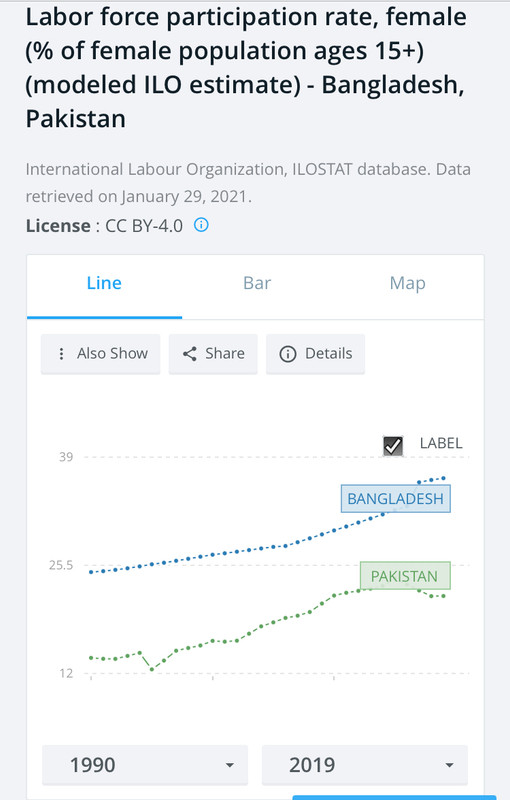
Task: Click the lowest dip on Pakistan's line
Action: (x=152, y=669)
